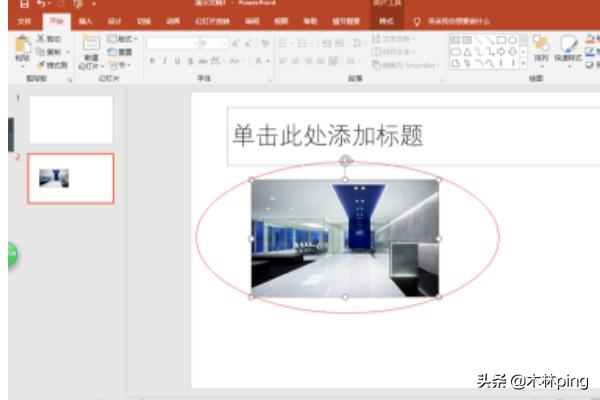Select the Format Painter brush
The width and height of the screenshot is (600, 400).
pos(41,65)
